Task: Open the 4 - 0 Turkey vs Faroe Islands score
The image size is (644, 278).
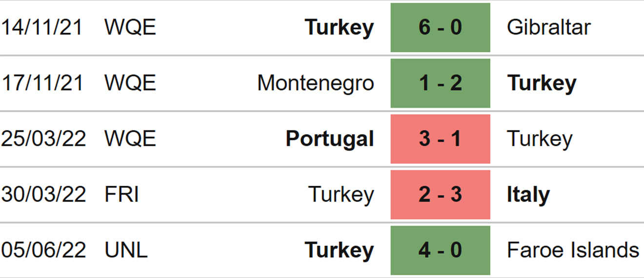Action: [440, 250]
